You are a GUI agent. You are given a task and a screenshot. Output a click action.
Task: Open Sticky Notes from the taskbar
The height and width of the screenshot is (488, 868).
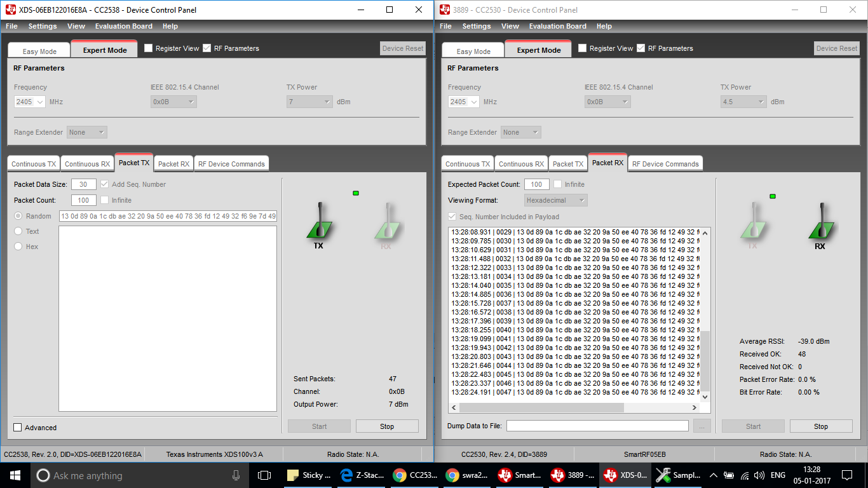pyautogui.click(x=309, y=475)
